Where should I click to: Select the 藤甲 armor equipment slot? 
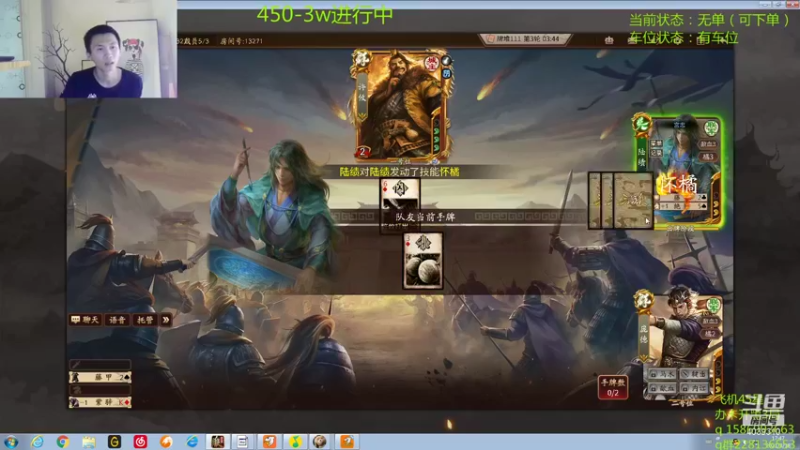pos(100,377)
